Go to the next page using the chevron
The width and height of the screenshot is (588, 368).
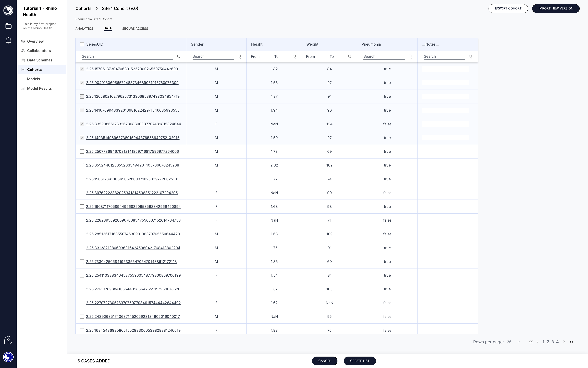(x=564, y=342)
